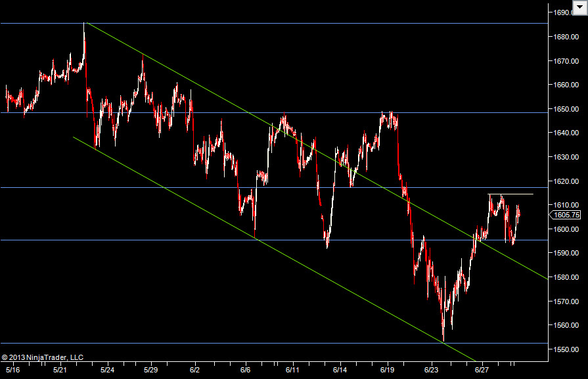Click the 6/2 date label

tap(194, 370)
